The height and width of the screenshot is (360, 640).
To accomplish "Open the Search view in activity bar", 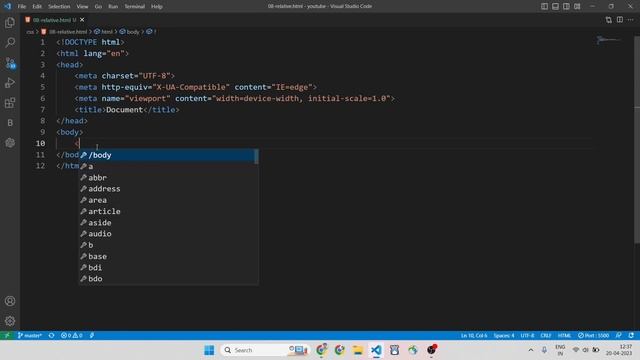I will 10,42.
